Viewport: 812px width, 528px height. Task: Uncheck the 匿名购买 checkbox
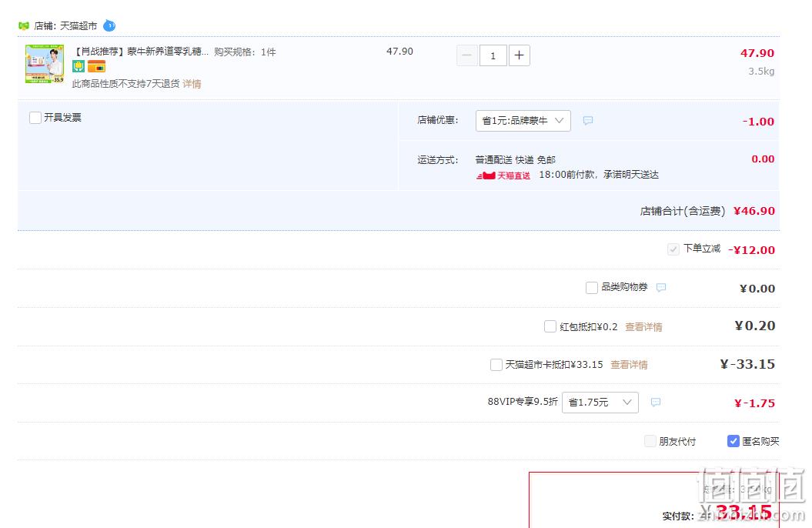733,441
